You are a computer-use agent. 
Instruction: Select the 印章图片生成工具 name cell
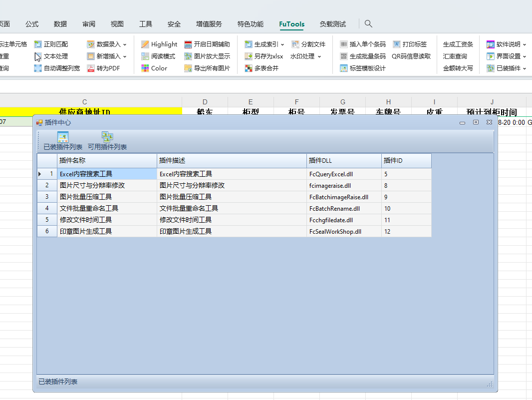pyautogui.click(x=107, y=232)
